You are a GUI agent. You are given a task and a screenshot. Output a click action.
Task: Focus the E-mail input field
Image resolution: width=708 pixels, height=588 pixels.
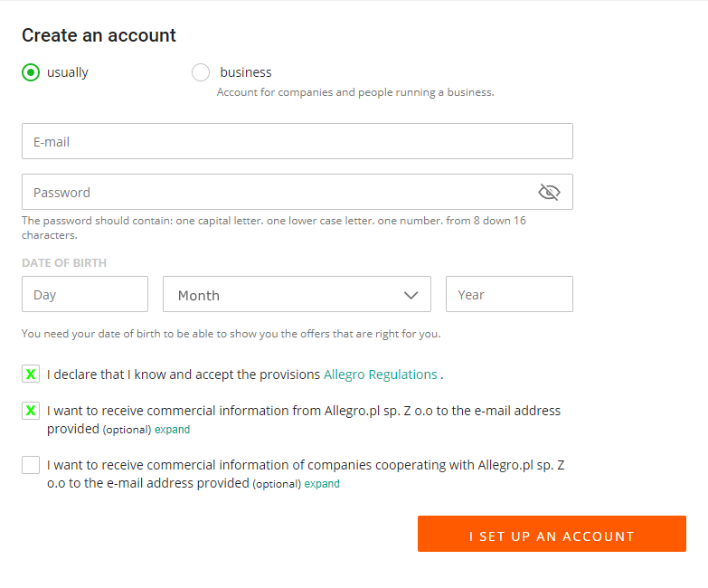coord(297,141)
